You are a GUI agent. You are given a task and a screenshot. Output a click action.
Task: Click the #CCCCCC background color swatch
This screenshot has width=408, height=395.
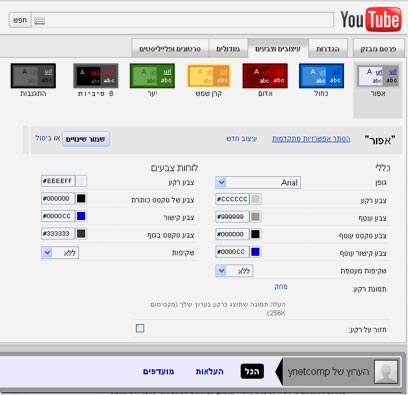click(255, 199)
